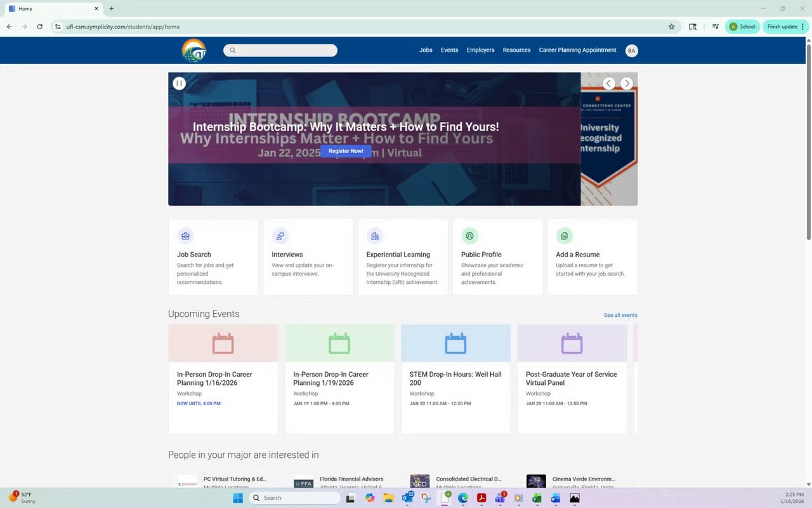Open a new browser tab

[112, 8]
